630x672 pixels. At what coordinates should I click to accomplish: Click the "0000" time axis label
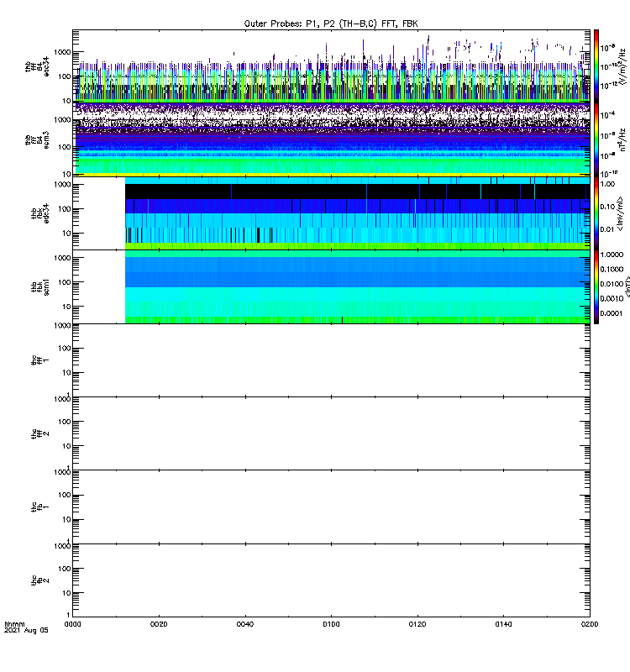click(x=72, y=624)
